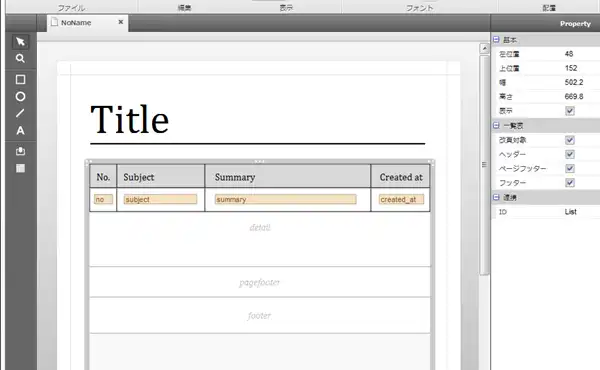The width and height of the screenshot is (600, 370).
Task: Toggle the 表示 display checkbox
Action: pyautogui.click(x=570, y=111)
